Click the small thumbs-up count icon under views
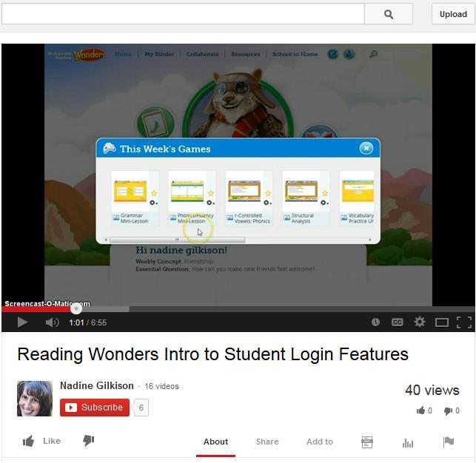 pos(420,410)
